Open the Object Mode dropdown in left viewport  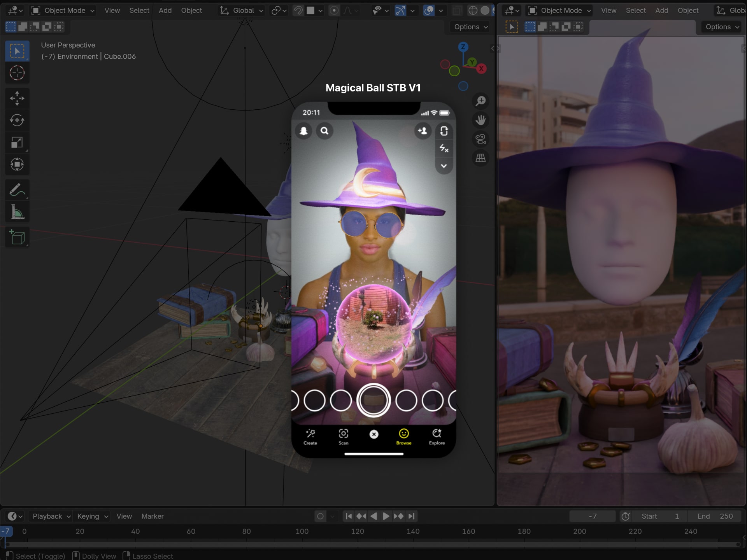point(63,10)
